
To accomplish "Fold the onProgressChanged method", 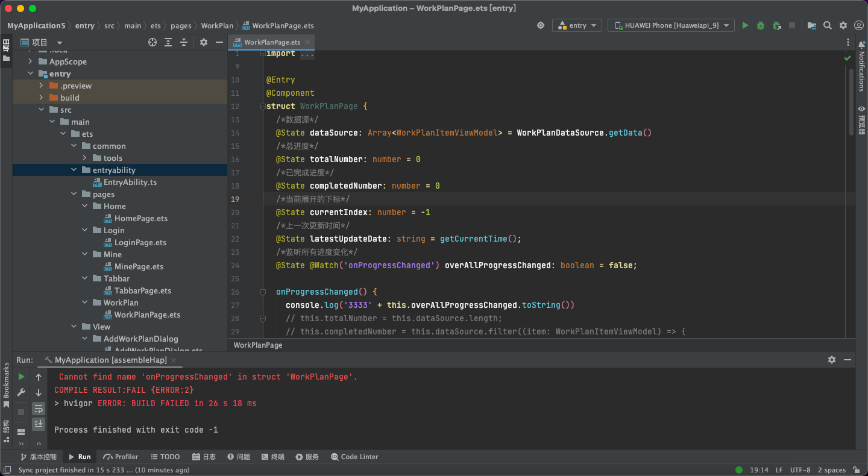I will pos(262,292).
